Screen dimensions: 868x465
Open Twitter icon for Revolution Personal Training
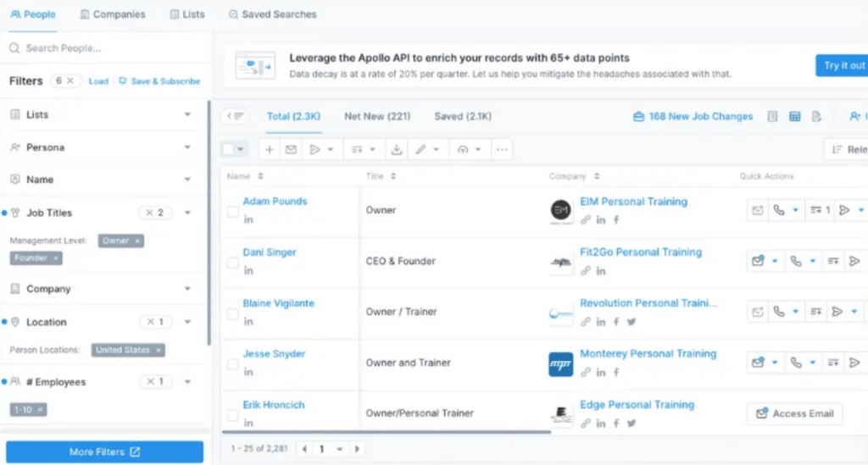coord(631,322)
